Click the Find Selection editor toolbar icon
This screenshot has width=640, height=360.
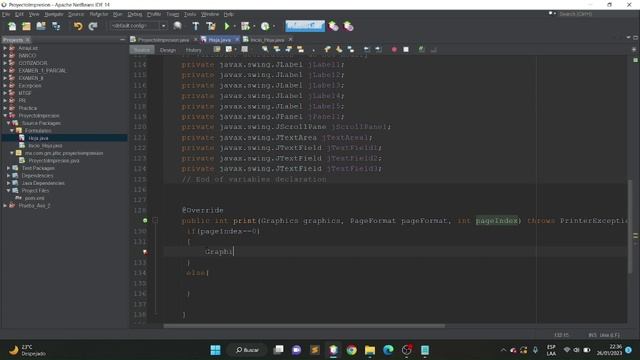click(265, 49)
